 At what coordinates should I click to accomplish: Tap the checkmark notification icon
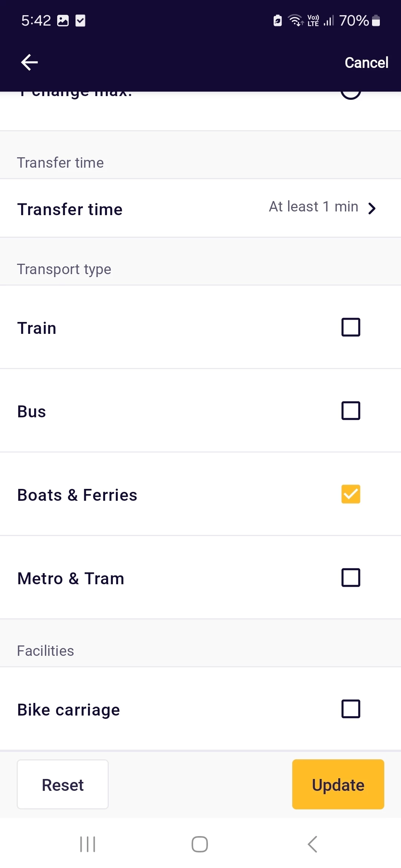tap(80, 21)
